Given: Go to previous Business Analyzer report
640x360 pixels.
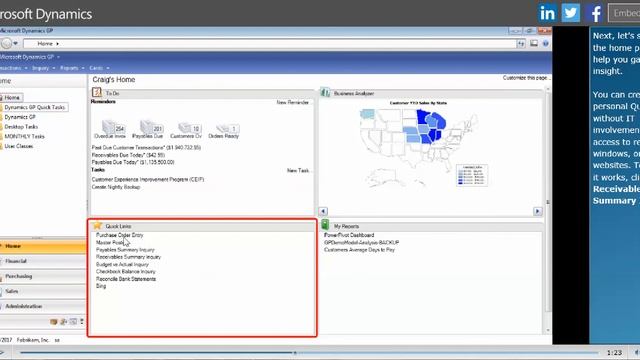Looking at the screenshot, I should click(x=323, y=211).
